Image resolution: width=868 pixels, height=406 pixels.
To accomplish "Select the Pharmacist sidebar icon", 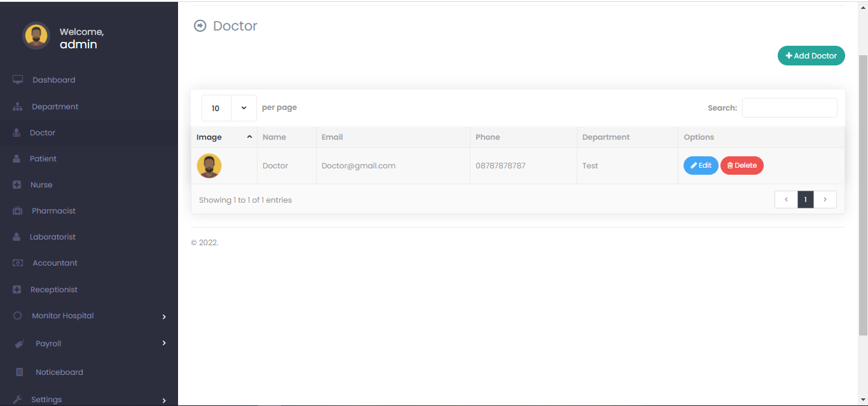I will pos(17,210).
